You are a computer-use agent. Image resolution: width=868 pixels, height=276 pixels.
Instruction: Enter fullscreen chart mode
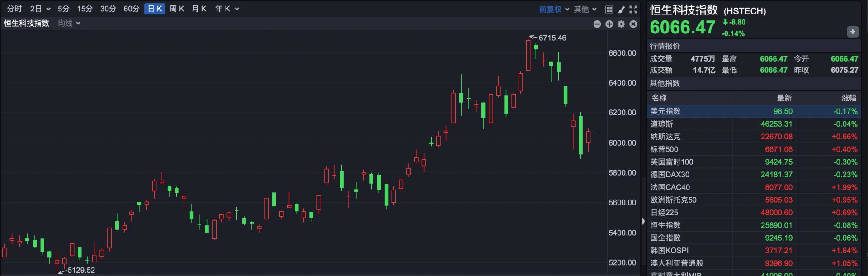(633, 9)
